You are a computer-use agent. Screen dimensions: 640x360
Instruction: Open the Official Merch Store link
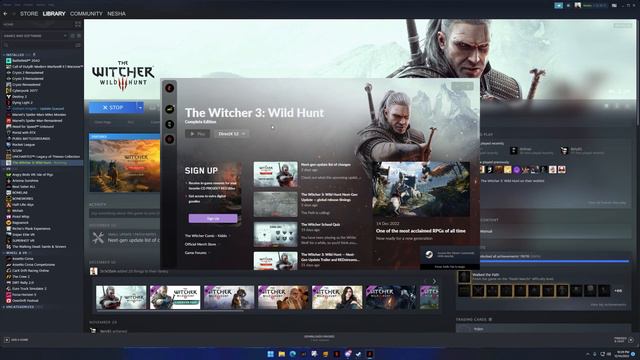[x=202, y=244]
